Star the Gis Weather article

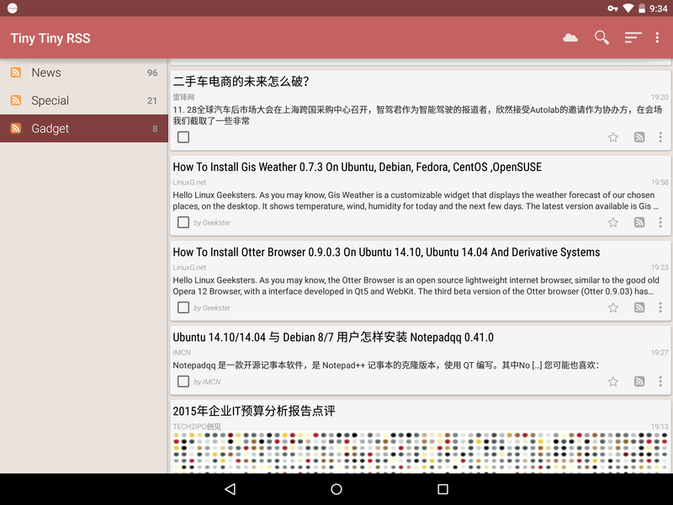coord(613,222)
